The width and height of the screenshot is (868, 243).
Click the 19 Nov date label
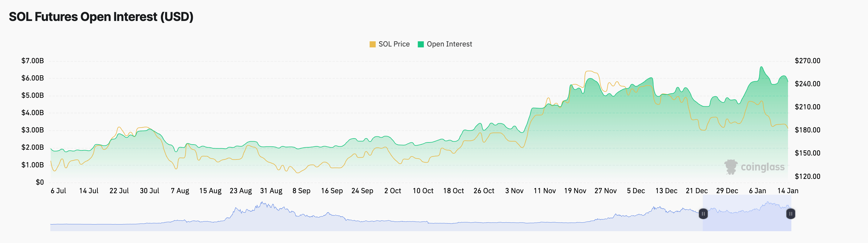(x=575, y=191)
